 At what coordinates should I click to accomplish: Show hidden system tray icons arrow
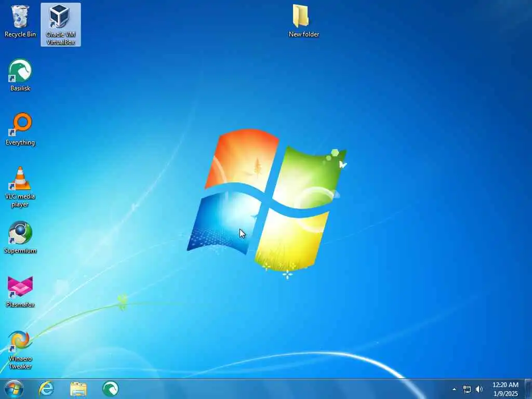454,389
